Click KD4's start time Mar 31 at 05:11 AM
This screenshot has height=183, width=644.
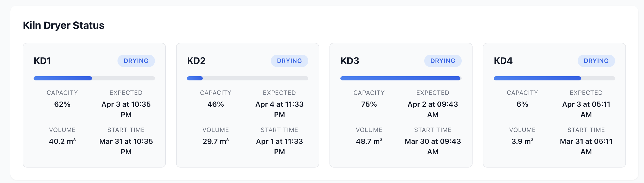(586, 146)
